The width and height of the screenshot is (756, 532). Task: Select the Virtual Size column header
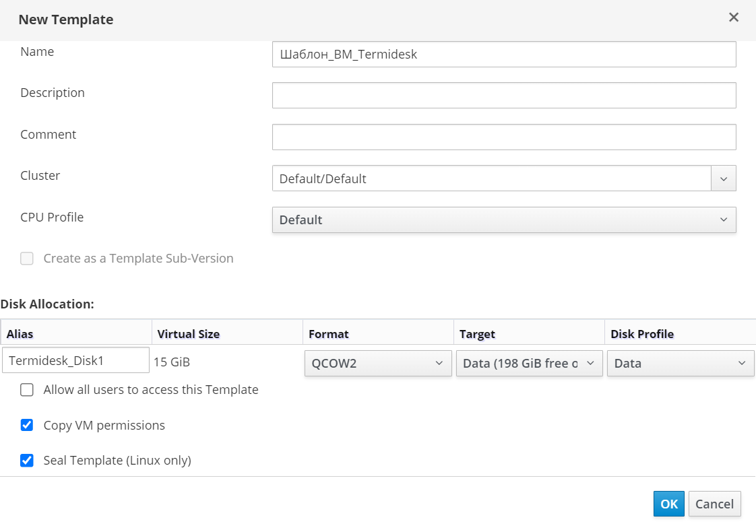tap(227, 333)
